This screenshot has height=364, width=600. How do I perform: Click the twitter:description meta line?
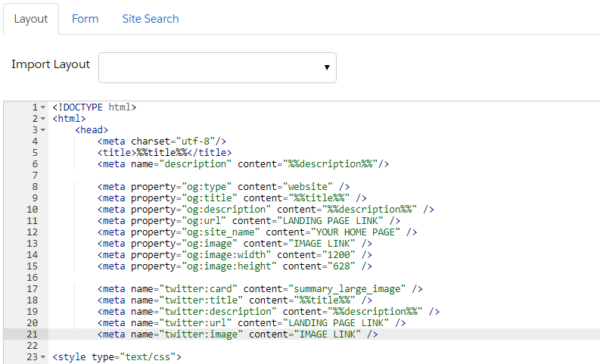pyautogui.click(x=268, y=312)
